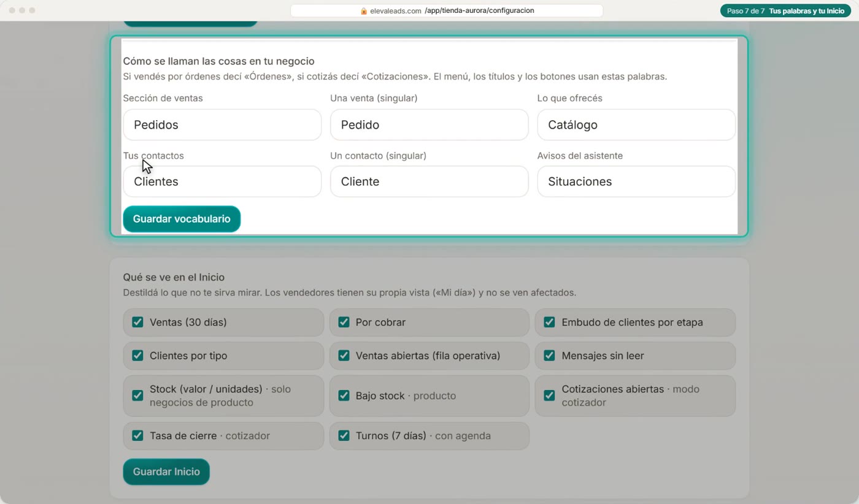
Task: Uncheck Clientes por tipo
Action: [x=137, y=356]
